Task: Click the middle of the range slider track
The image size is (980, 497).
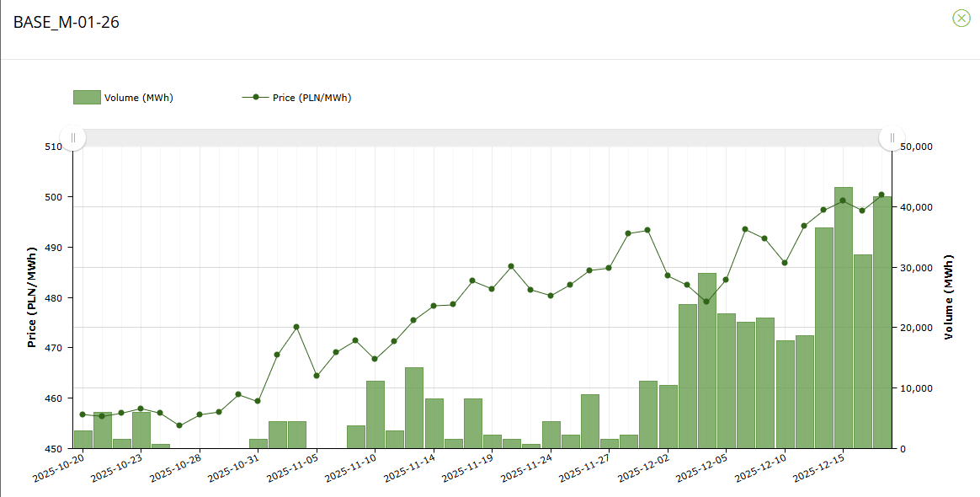Action: pos(482,137)
